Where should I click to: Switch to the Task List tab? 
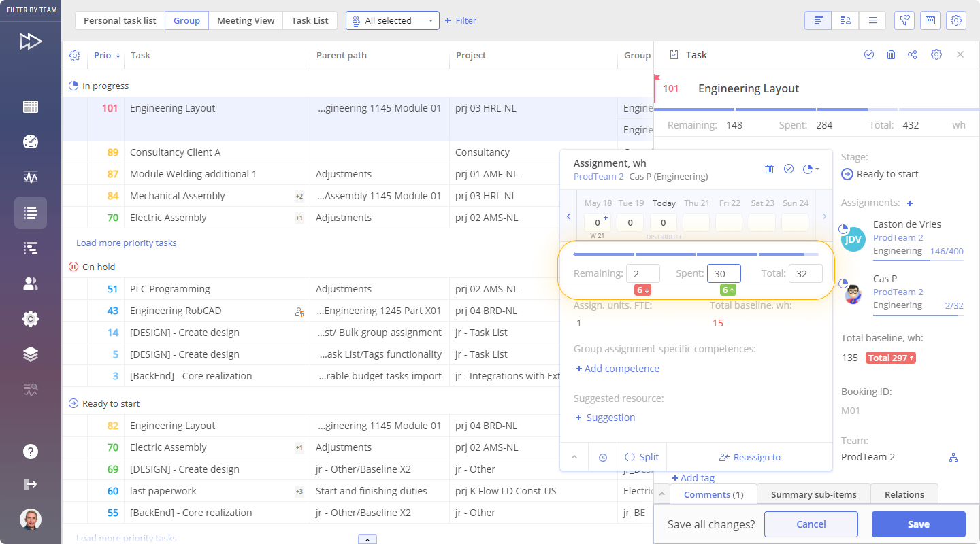tap(310, 20)
